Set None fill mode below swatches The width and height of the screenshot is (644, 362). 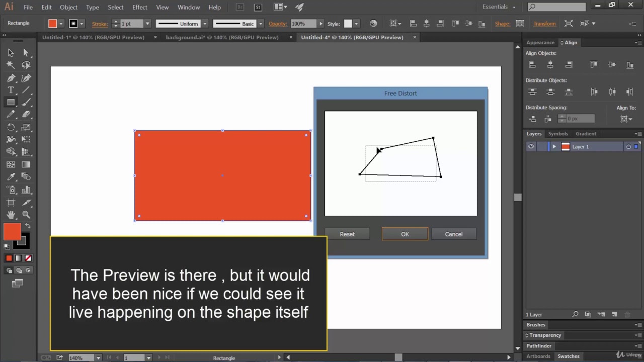(28, 258)
